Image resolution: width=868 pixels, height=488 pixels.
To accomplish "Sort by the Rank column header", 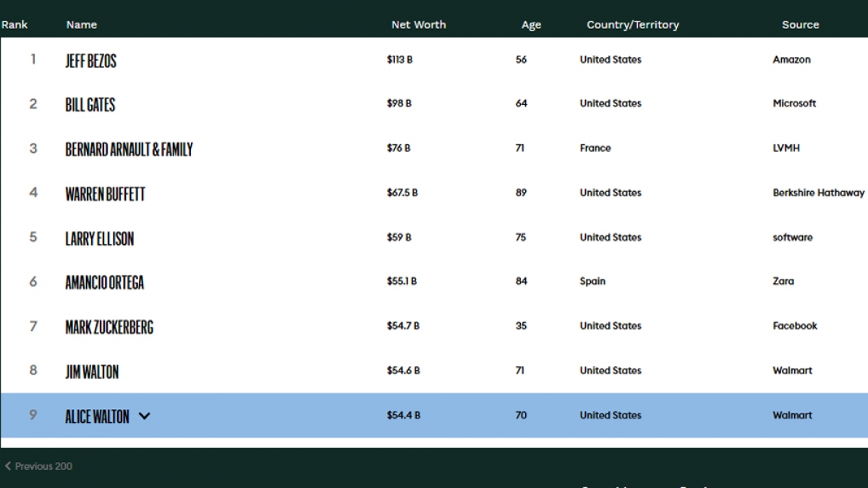I will pos(14,25).
